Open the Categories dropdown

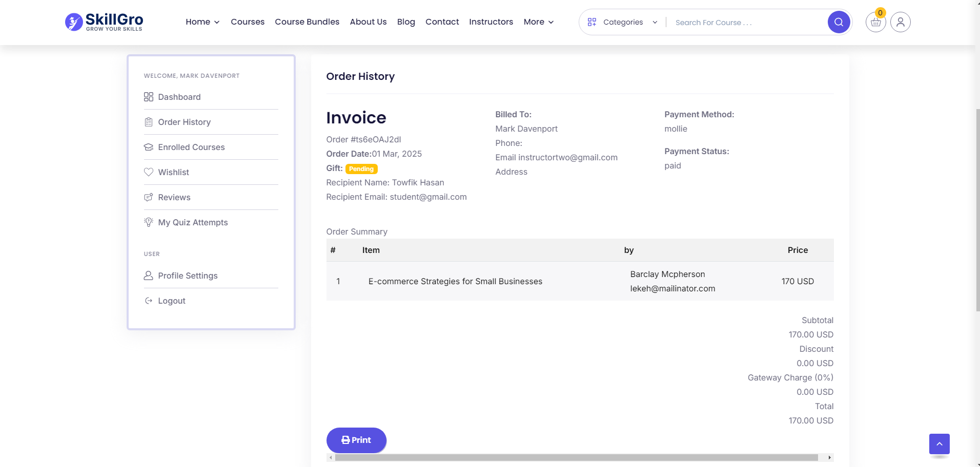[x=622, y=23]
